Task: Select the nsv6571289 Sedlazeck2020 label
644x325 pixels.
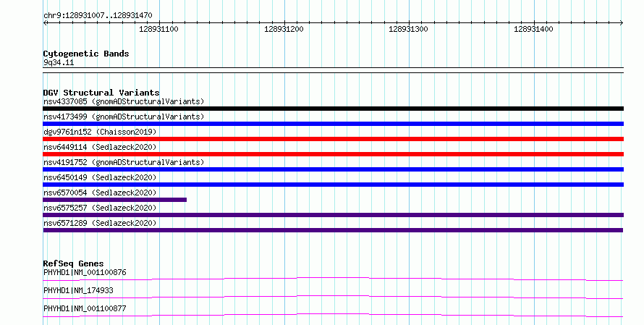Action: [100, 223]
